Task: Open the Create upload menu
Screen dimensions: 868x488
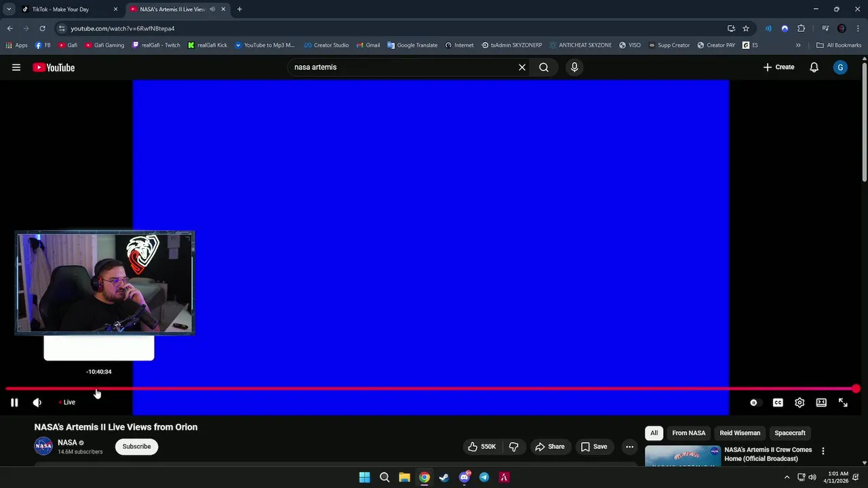Action: point(778,67)
